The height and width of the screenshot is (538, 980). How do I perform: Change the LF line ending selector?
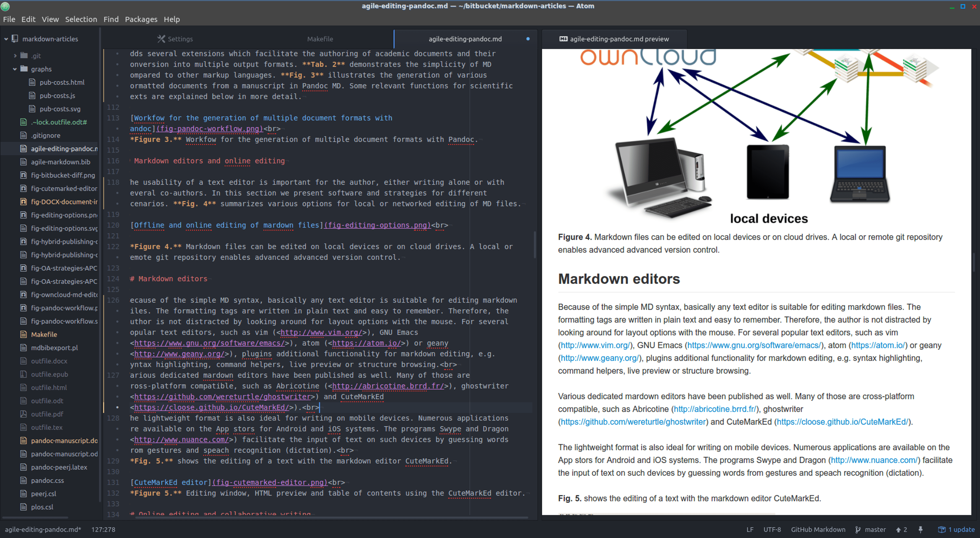[750, 530]
